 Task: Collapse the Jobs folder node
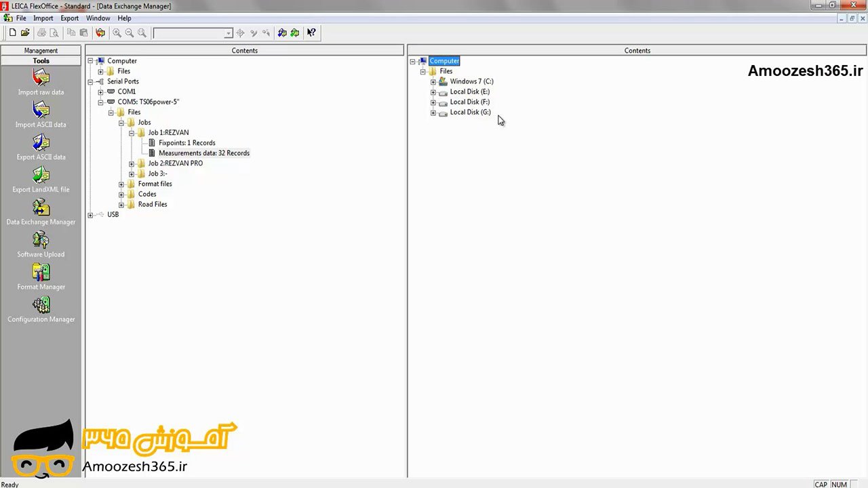click(x=121, y=123)
